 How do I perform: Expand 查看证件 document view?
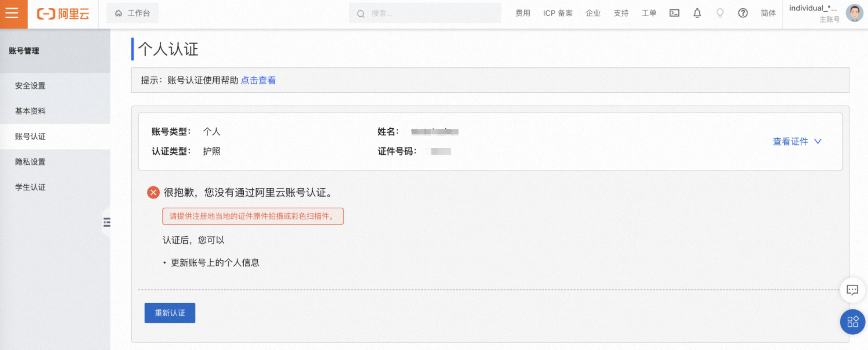797,141
